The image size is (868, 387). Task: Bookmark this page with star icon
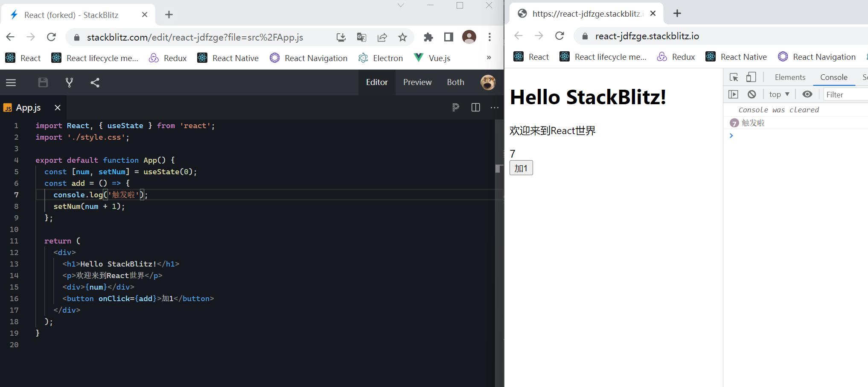click(x=402, y=38)
